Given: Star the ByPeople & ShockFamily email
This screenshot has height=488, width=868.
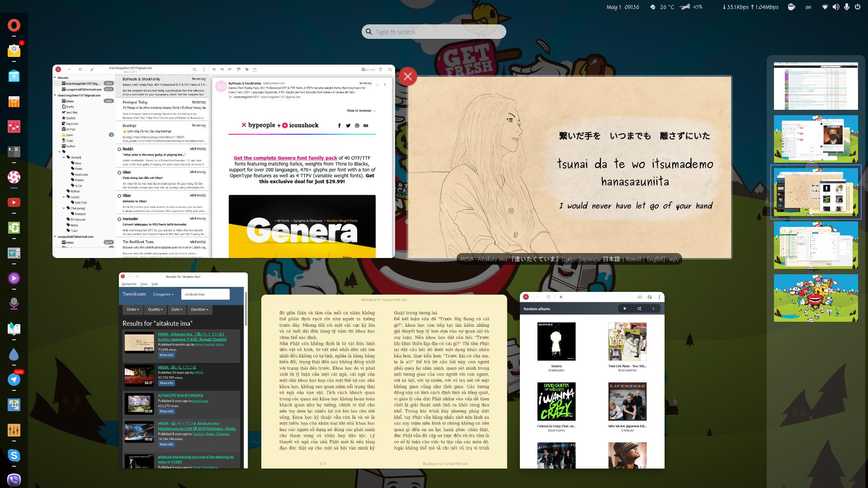Looking at the screenshot, I should pyautogui.click(x=377, y=84).
